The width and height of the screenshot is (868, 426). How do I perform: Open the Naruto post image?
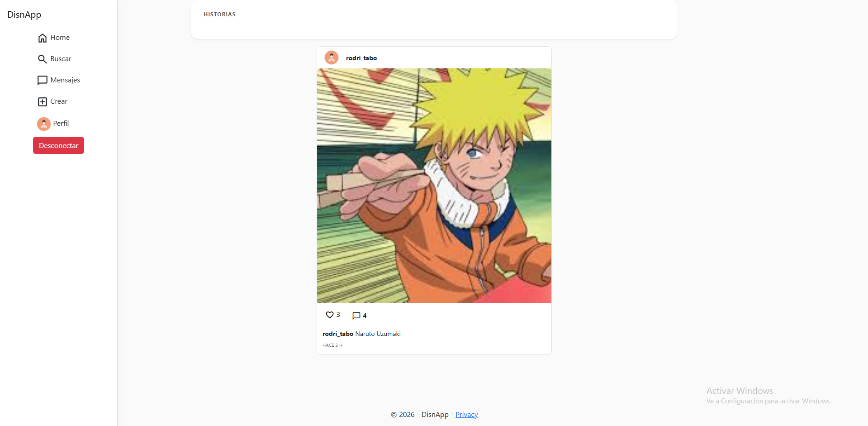click(x=434, y=186)
